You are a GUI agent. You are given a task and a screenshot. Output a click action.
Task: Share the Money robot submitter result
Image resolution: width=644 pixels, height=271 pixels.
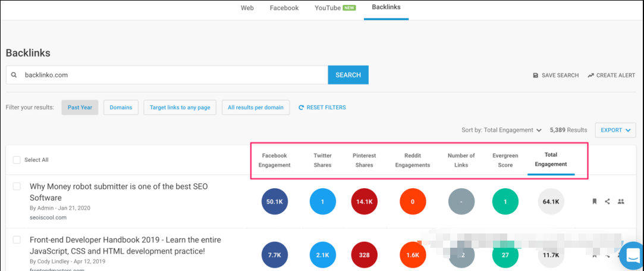pyautogui.click(x=607, y=202)
